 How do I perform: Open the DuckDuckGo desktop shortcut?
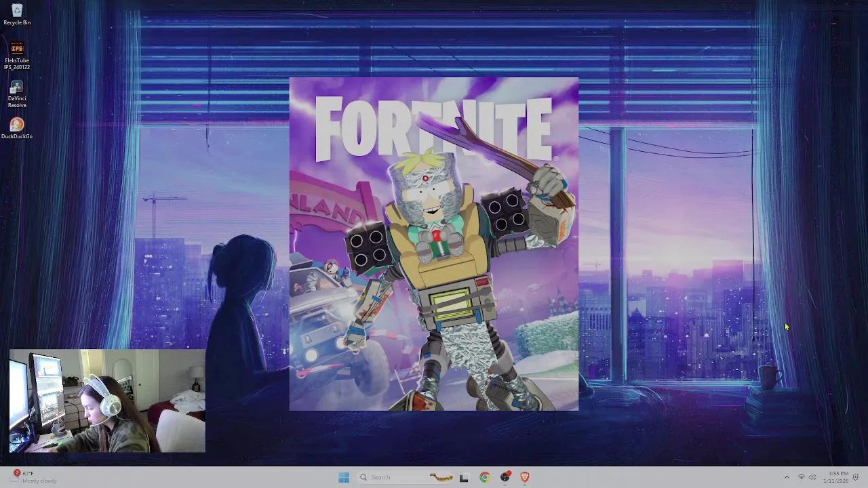click(16, 125)
